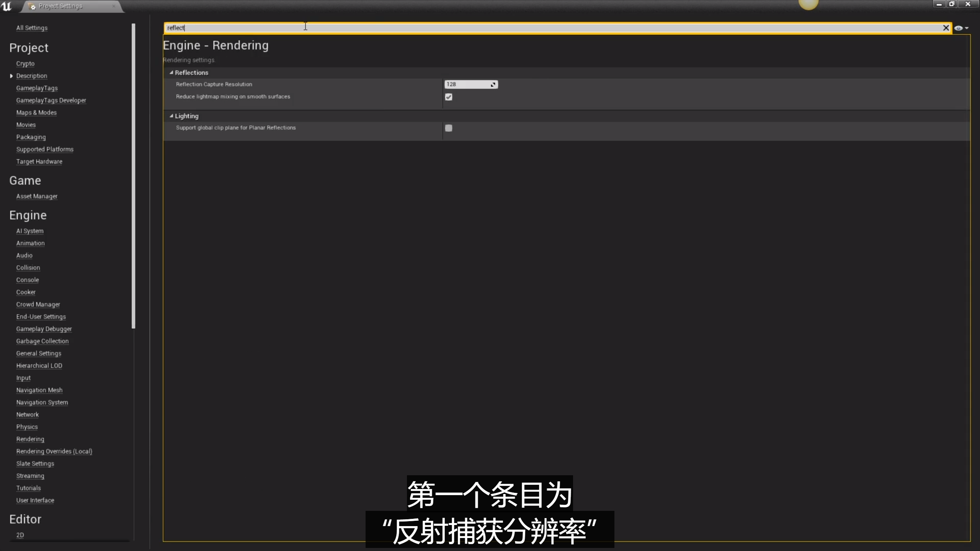Screen dimensions: 980x551
Task: Go to All Settings
Action: click(32, 28)
